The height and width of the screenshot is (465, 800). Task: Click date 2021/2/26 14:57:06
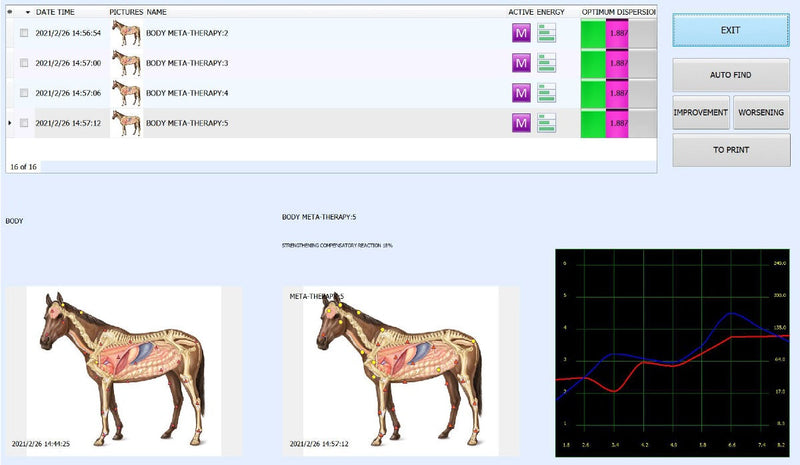68,93
